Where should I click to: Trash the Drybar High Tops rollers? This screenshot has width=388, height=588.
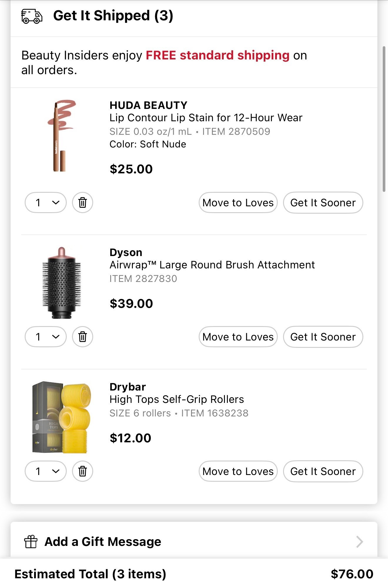pyautogui.click(x=83, y=471)
